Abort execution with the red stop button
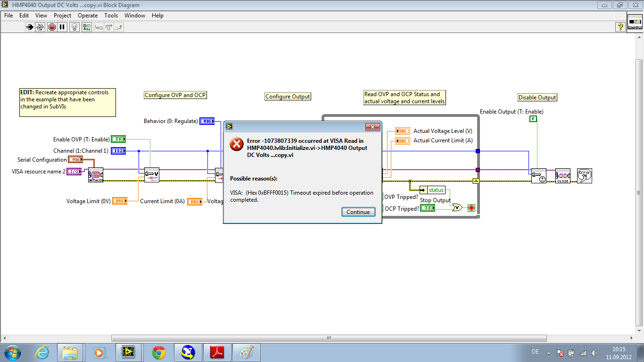The height and width of the screenshot is (362, 644). (51, 27)
